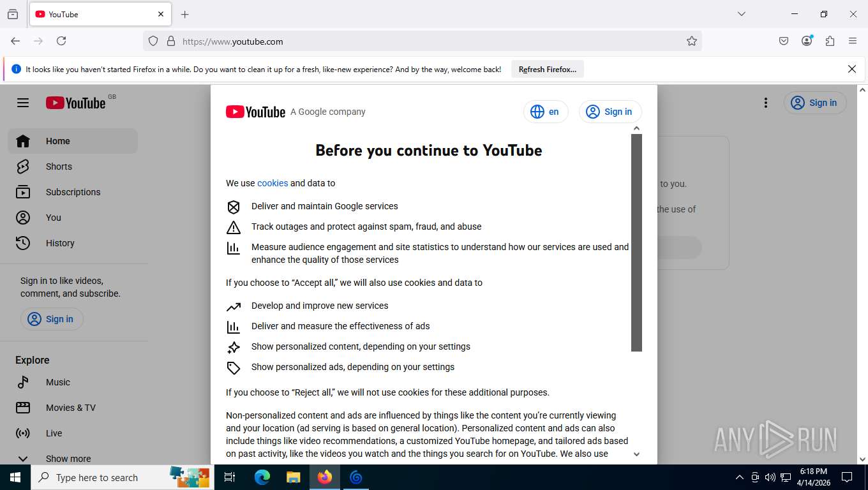Click the dialog scroll down arrow
The image size is (868, 490).
click(636, 454)
